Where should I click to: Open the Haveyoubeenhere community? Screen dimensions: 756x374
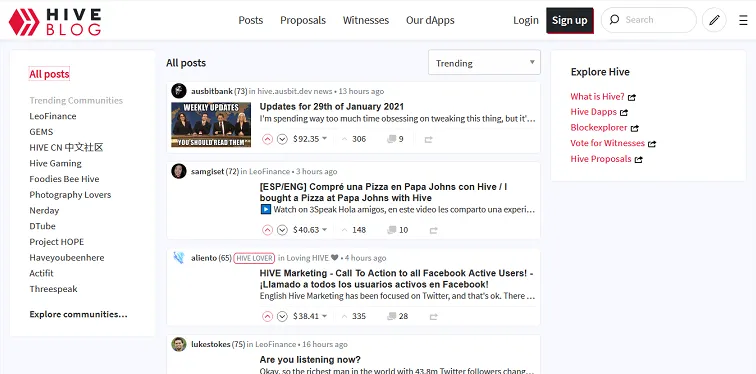click(x=67, y=257)
